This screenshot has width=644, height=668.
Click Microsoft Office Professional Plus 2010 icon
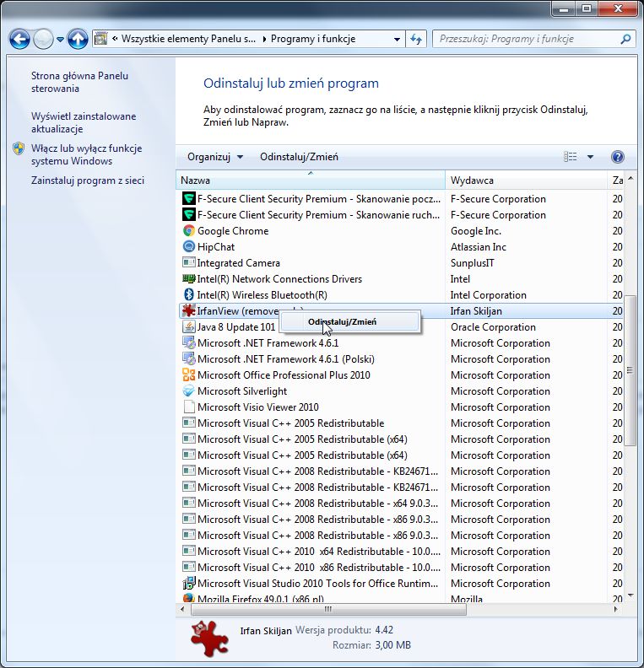point(189,374)
